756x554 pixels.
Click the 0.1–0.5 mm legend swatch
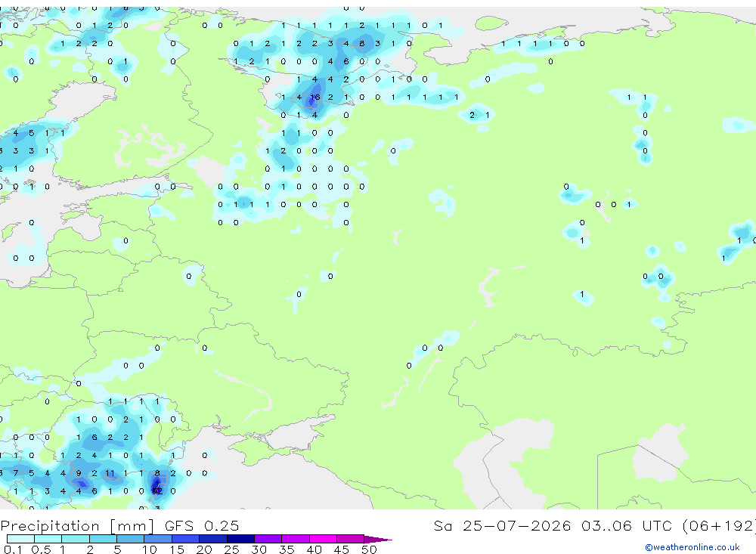pyautogui.click(x=20, y=539)
